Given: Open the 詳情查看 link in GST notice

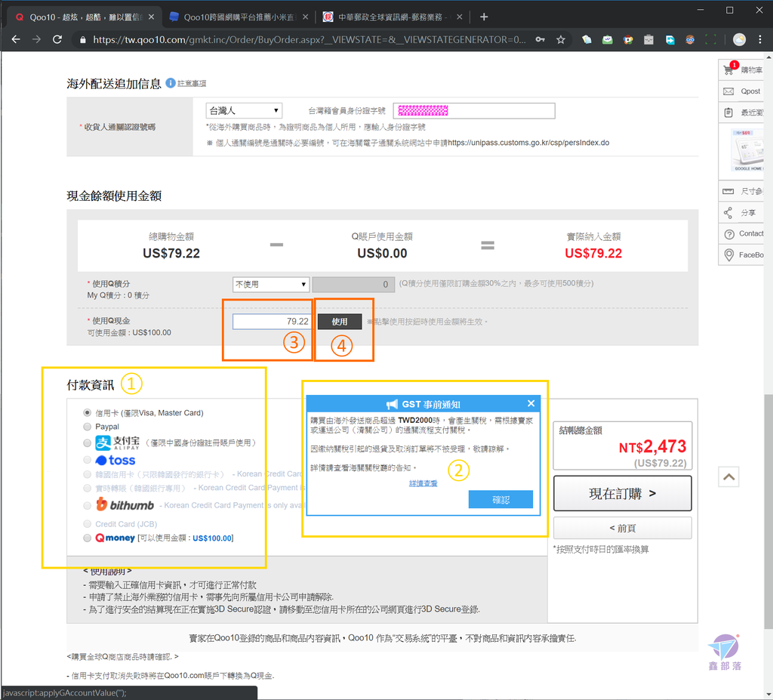Looking at the screenshot, I should [423, 483].
